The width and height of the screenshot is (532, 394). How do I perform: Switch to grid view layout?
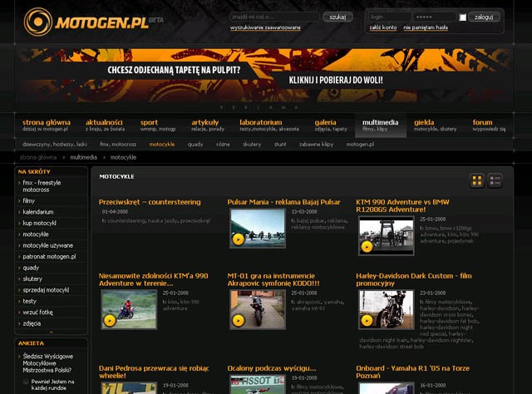476,180
